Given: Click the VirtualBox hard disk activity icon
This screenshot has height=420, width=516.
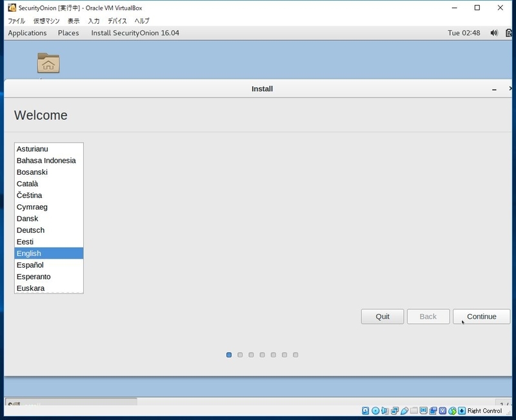Looking at the screenshot, I should pyautogui.click(x=365, y=410).
